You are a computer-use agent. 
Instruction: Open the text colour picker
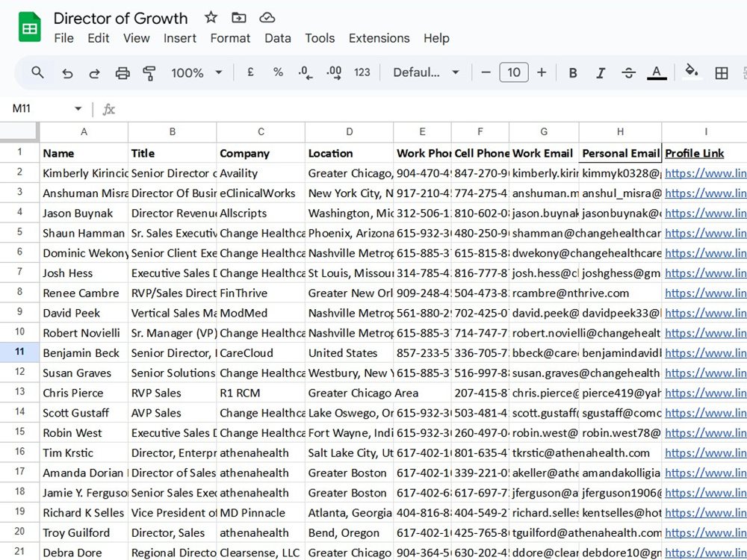tap(657, 73)
